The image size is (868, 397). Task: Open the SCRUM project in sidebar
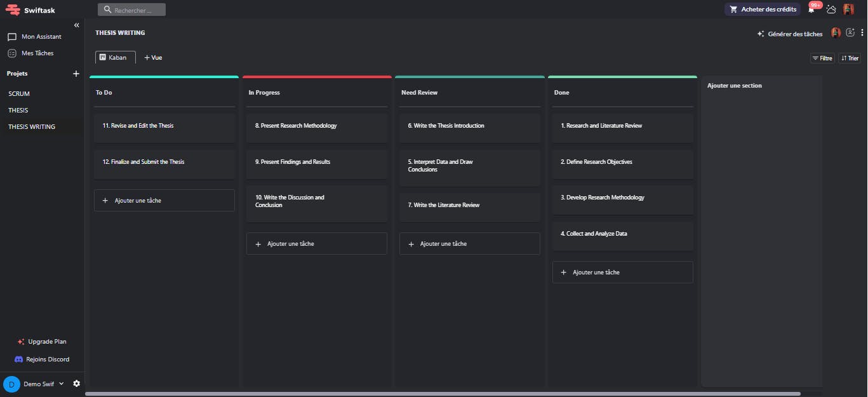click(x=19, y=94)
